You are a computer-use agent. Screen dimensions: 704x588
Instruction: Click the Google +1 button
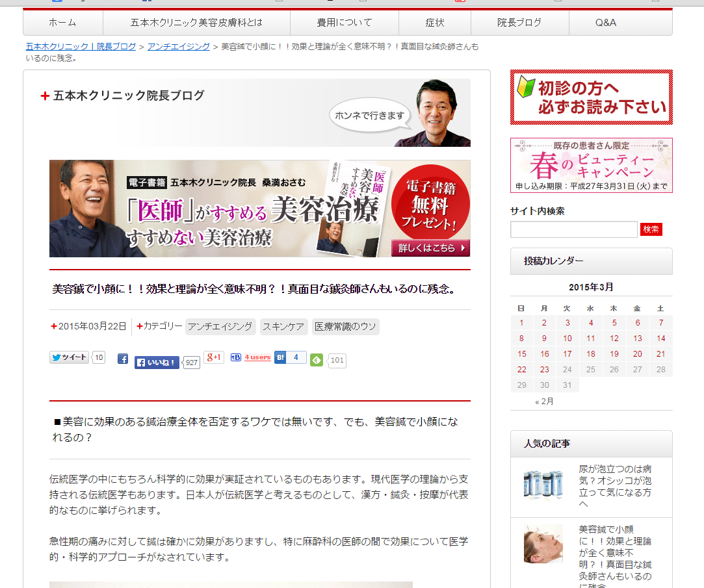coord(213,357)
